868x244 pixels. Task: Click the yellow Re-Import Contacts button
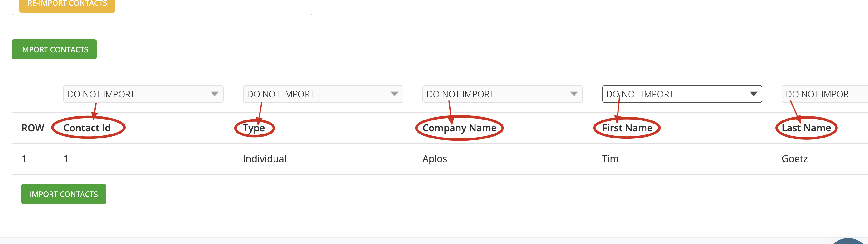pyautogui.click(x=67, y=4)
